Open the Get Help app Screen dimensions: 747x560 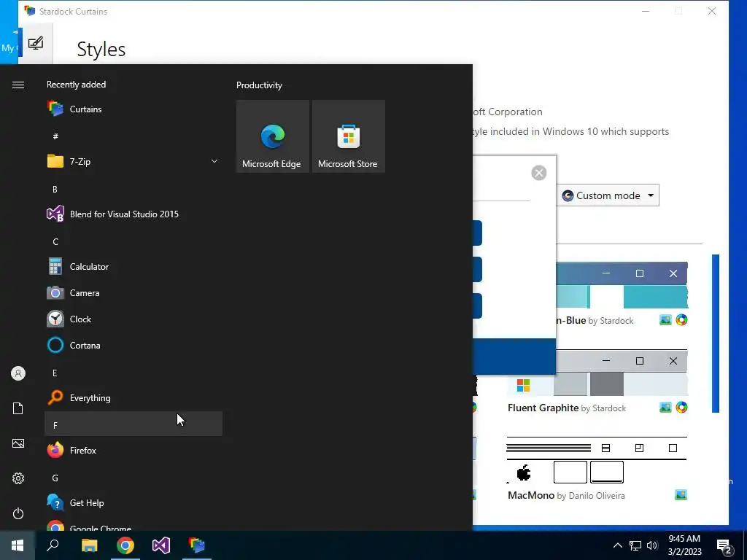coord(133,503)
